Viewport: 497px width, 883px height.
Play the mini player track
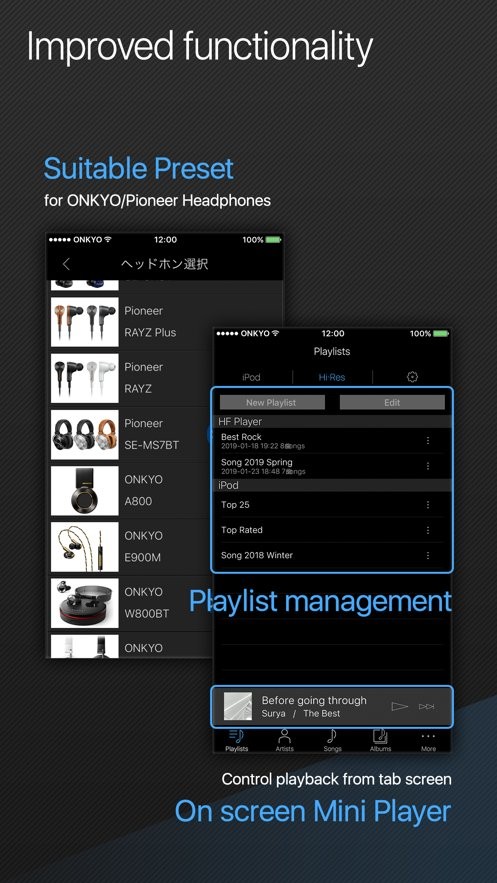[399, 706]
